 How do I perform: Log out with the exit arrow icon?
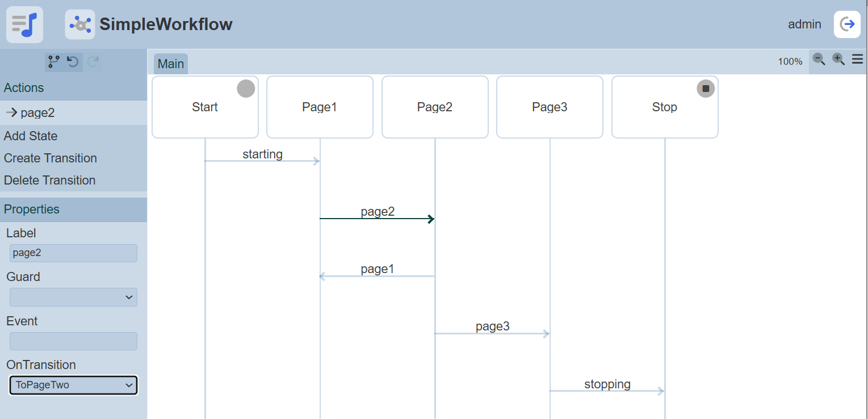(x=847, y=24)
